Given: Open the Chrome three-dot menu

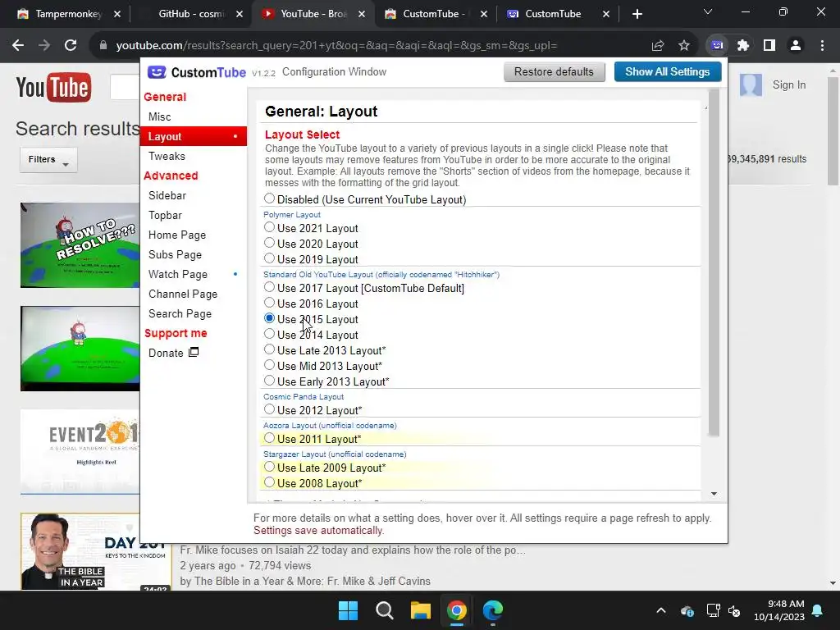Looking at the screenshot, I should coord(822,46).
